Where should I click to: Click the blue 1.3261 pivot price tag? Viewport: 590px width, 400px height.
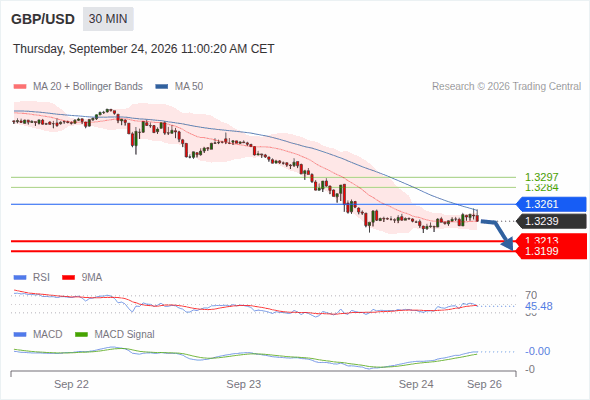(x=551, y=204)
